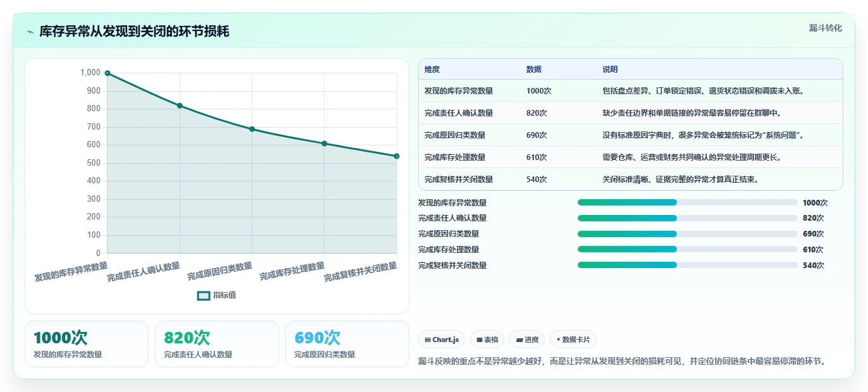868x392 pixels.
Task: Click the 数据 column header
Action: [534, 70]
